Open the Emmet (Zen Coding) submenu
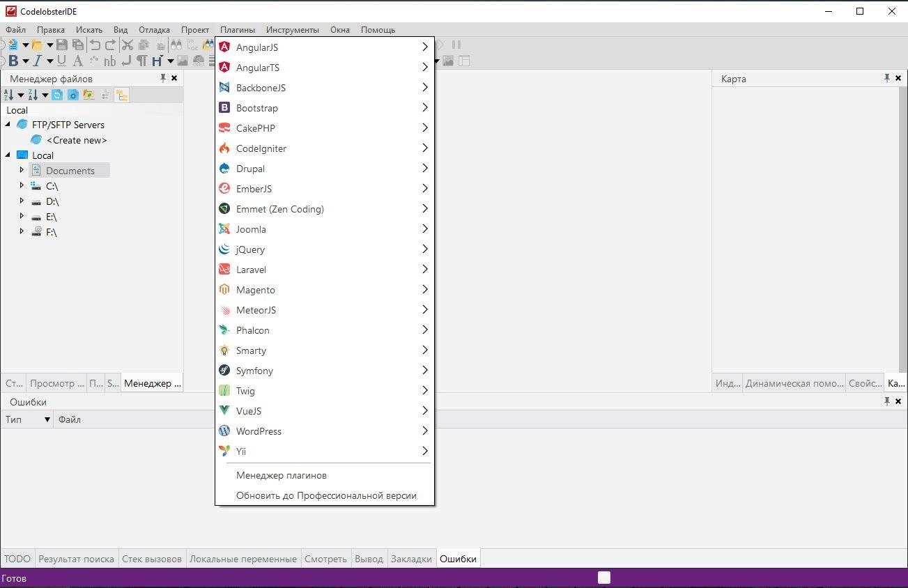The width and height of the screenshot is (908, 588). [x=325, y=209]
